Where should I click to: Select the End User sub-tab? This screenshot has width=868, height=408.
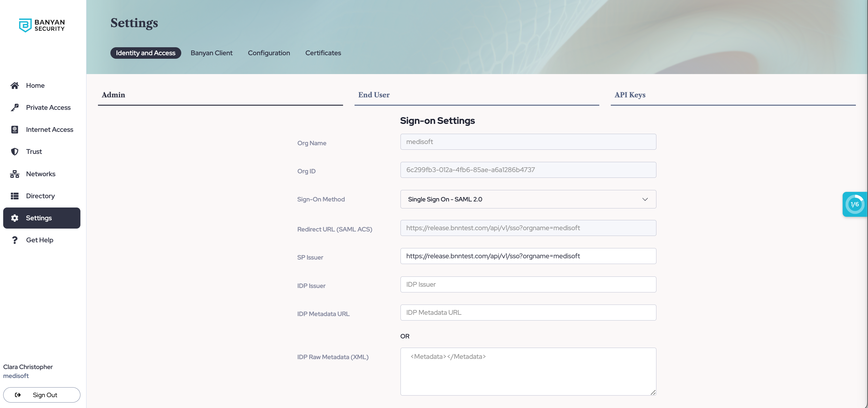[x=374, y=95]
